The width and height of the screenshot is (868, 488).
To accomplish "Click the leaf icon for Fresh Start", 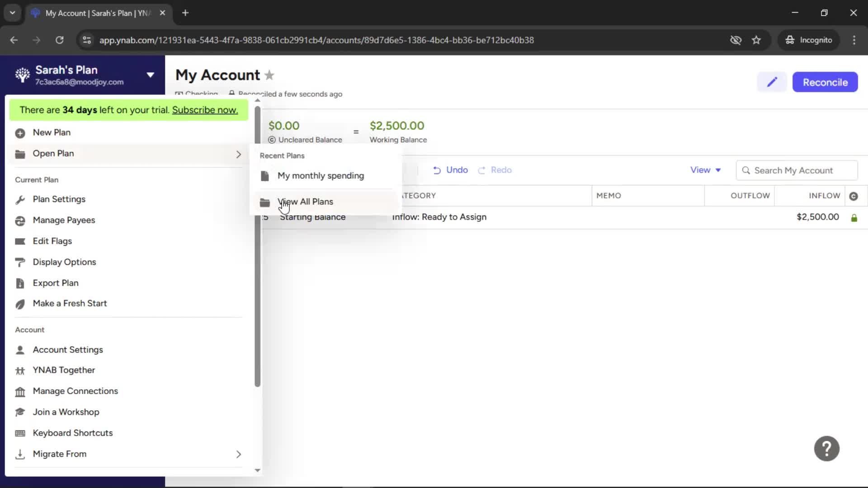I will click(x=20, y=304).
